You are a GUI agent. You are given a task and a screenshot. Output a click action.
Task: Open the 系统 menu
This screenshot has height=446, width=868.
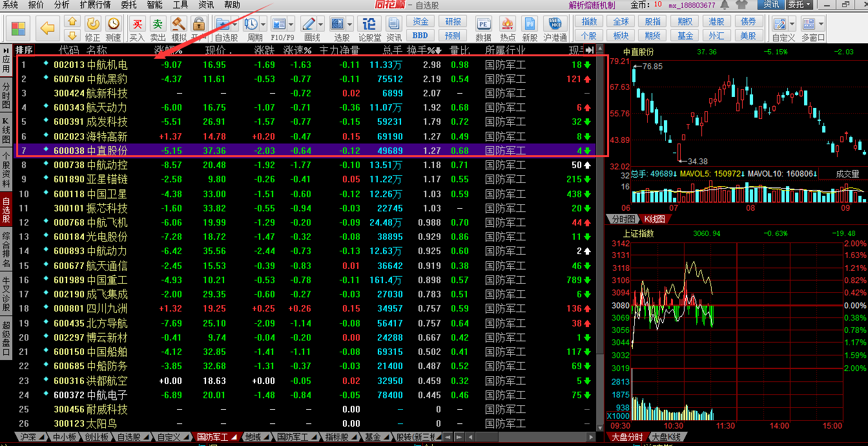tap(11, 5)
